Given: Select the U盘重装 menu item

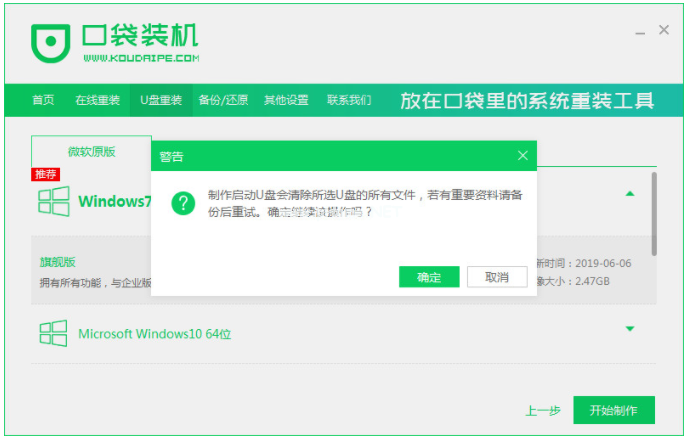Looking at the screenshot, I should (160, 100).
